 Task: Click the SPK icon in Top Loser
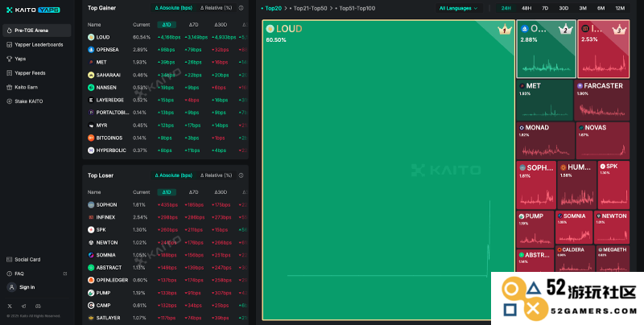(x=91, y=230)
